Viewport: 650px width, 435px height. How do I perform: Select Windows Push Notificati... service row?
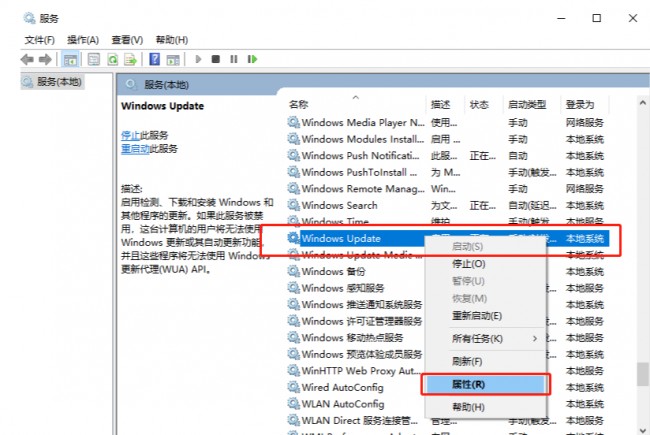coord(448,156)
